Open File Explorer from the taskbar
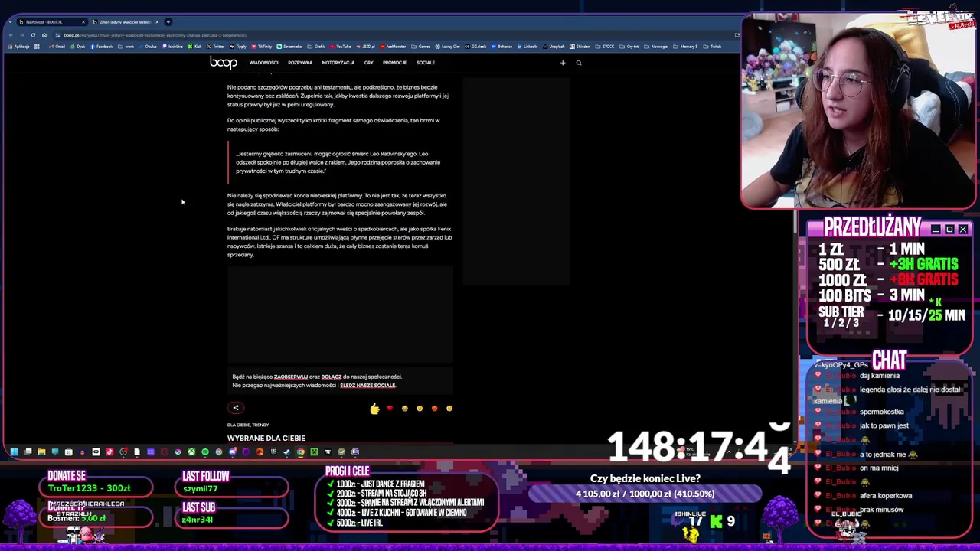 (x=41, y=452)
